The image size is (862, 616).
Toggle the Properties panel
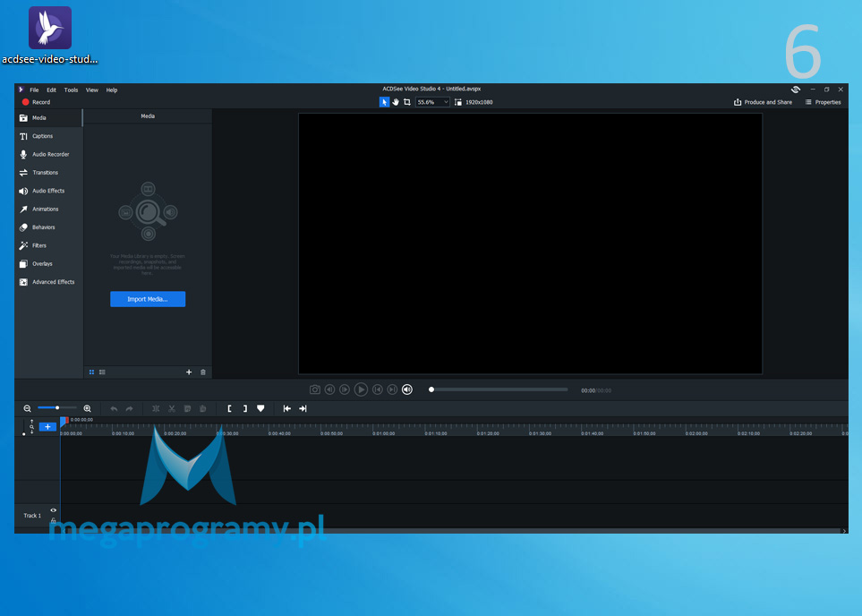click(823, 102)
